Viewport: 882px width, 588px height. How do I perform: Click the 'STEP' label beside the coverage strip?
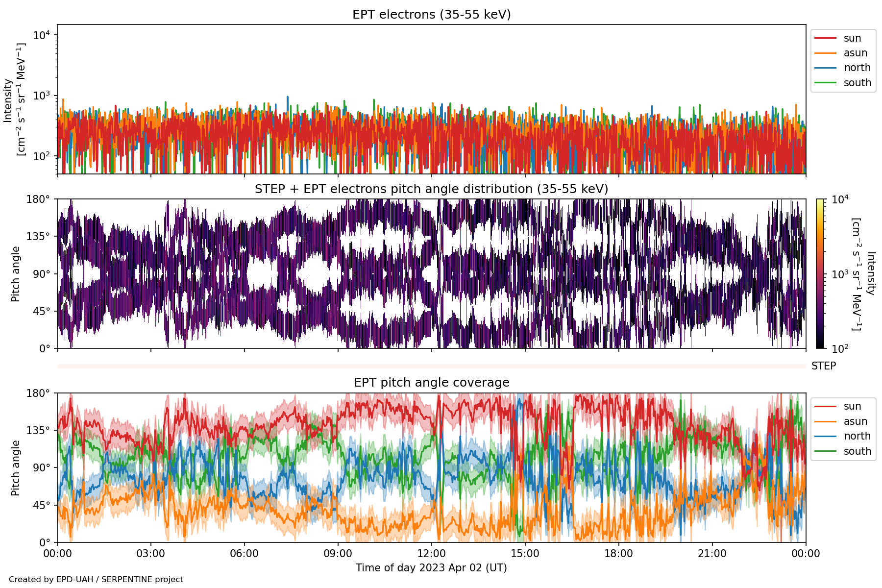click(x=824, y=366)
